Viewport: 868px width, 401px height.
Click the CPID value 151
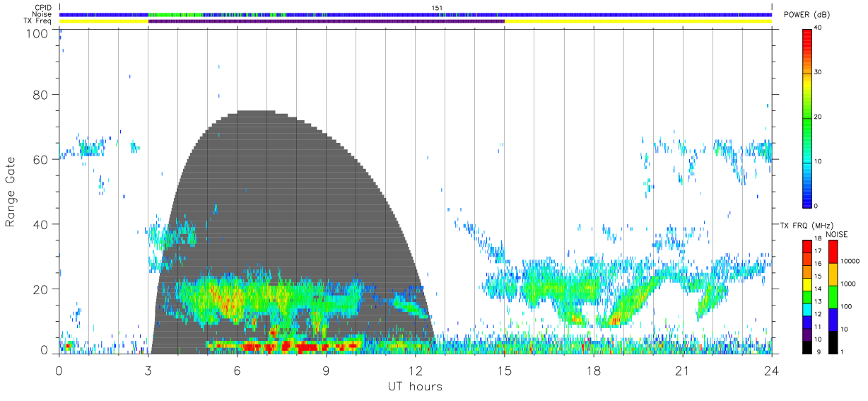click(437, 8)
